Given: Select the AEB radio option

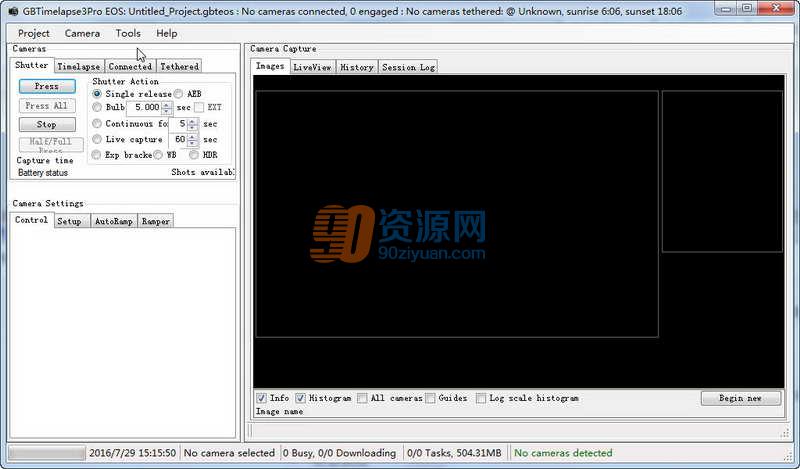Looking at the screenshot, I should pos(178,94).
